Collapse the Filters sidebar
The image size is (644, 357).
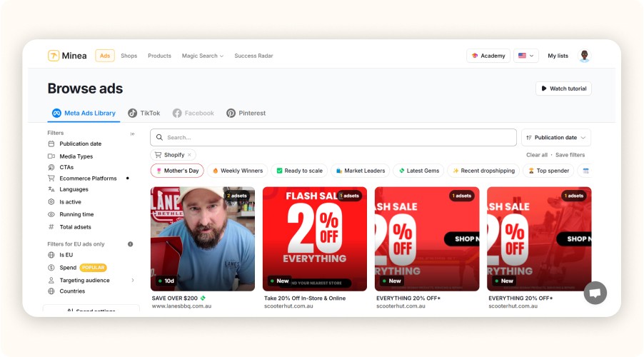132,134
